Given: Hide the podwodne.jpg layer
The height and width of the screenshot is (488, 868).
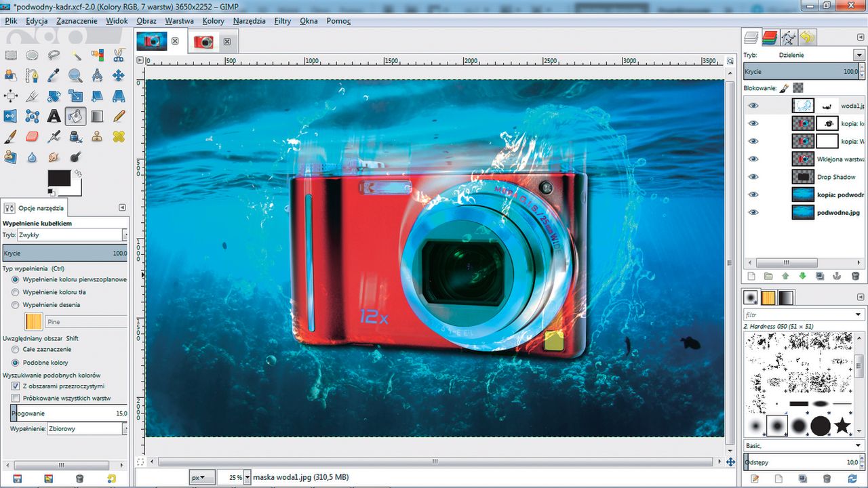Looking at the screenshot, I should (x=753, y=212).
